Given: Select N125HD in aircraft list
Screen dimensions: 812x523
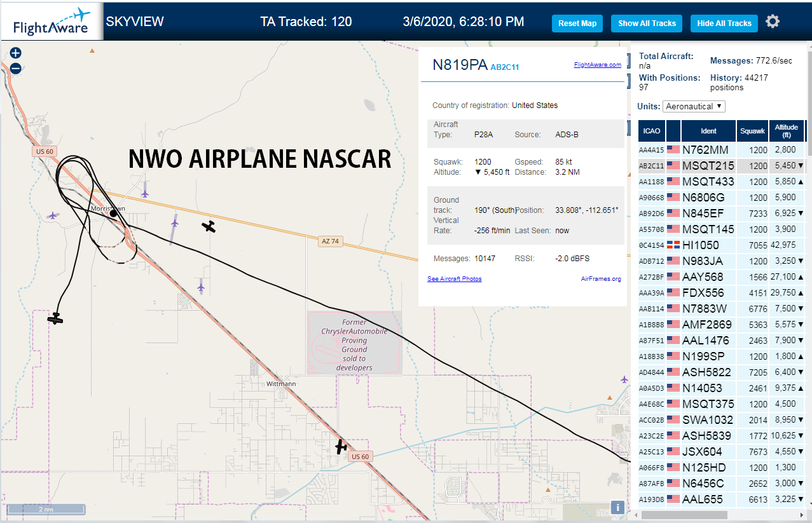Looking at the screenshot, I should (x=722, y=468).
